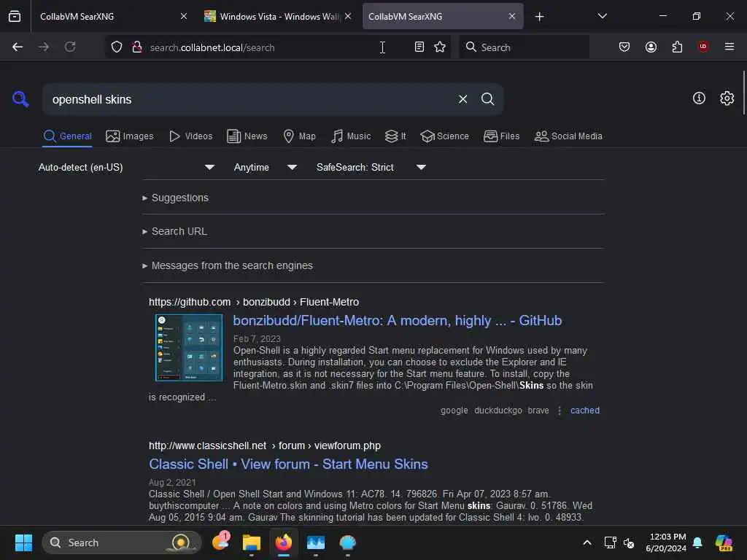Viewport: 747px width, 560px height.
Task: Click the classicshell.net result URL
Action: (x=264, y=446)
